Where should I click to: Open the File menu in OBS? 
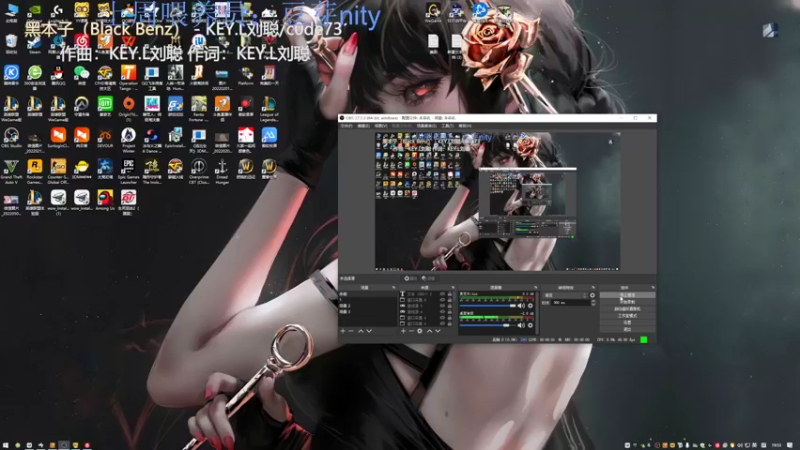(x=346, y=126)
